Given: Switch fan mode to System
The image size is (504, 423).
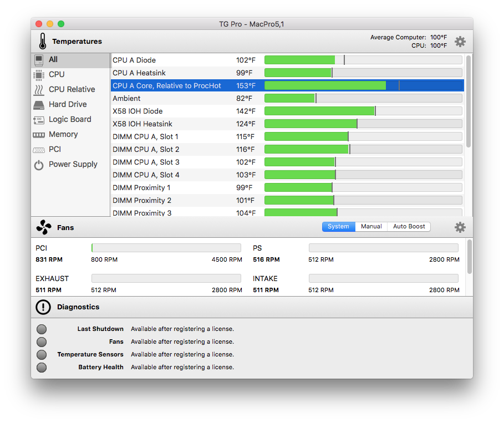Looking at the screenshot, I should tap(338, 227).
